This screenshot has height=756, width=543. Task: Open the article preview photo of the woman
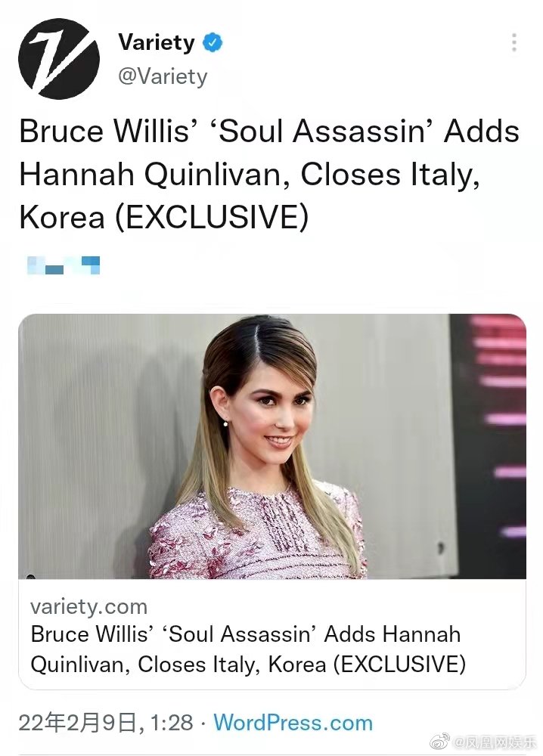(x=272, y=446)
